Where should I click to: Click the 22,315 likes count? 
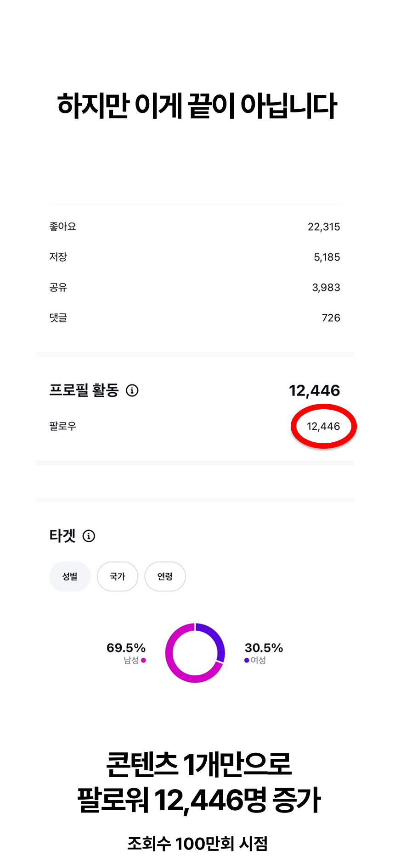[x=324, y=227]
